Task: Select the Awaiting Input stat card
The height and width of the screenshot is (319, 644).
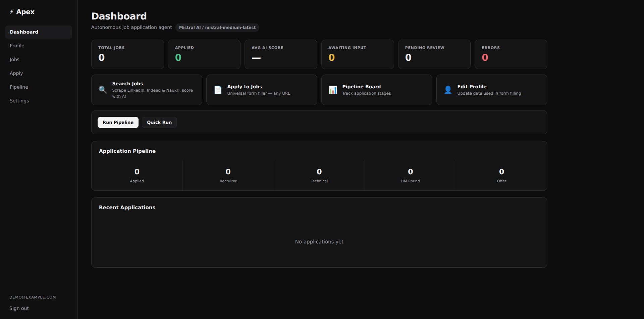Action: pos(358,54)
